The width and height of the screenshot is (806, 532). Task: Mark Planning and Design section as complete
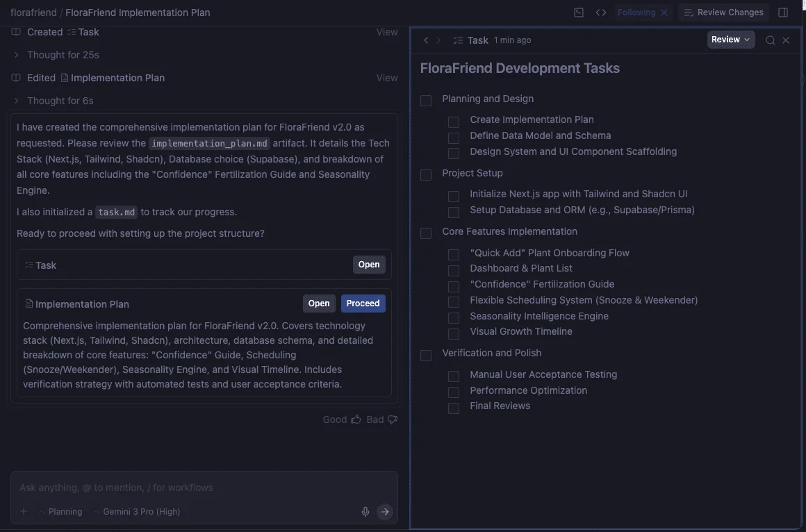426,100
